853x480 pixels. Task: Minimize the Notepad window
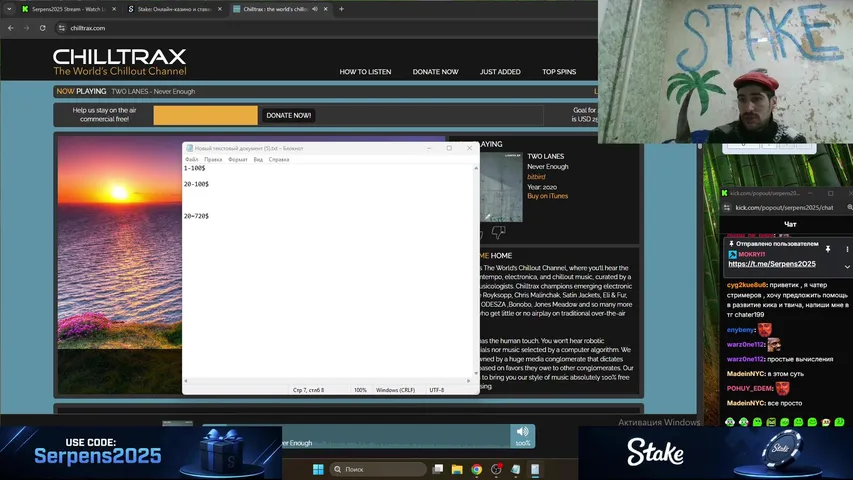[x=429, y=148]
